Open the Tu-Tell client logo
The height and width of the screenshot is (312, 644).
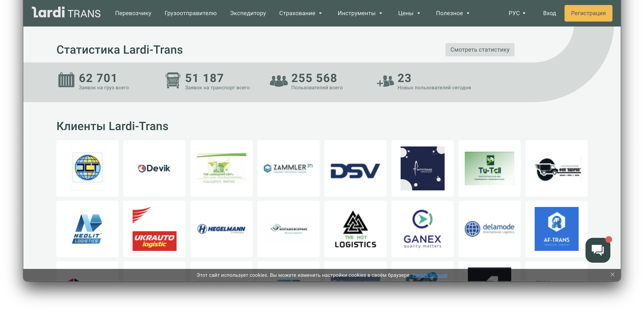489,168
